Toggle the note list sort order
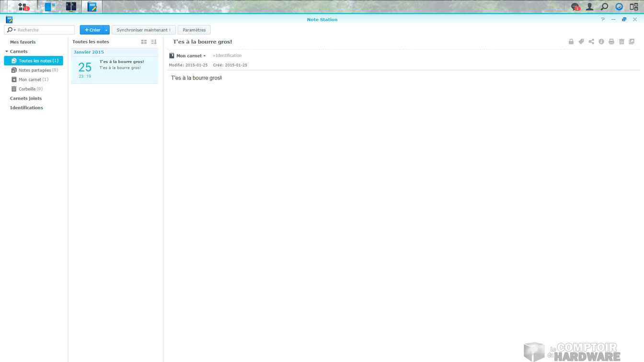 pyautogui.click(x=154, y=42)
